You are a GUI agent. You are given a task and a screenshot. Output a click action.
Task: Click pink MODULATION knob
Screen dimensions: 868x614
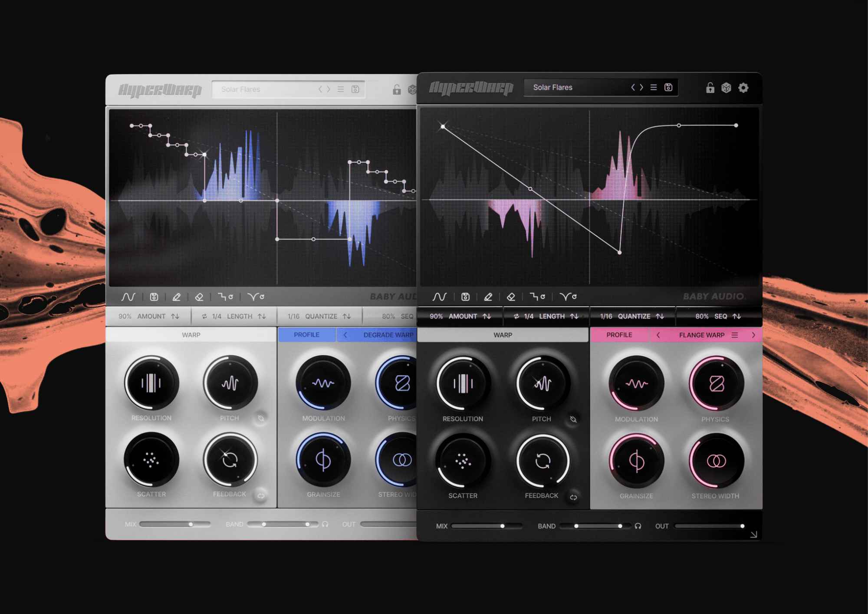click(636, 384)
